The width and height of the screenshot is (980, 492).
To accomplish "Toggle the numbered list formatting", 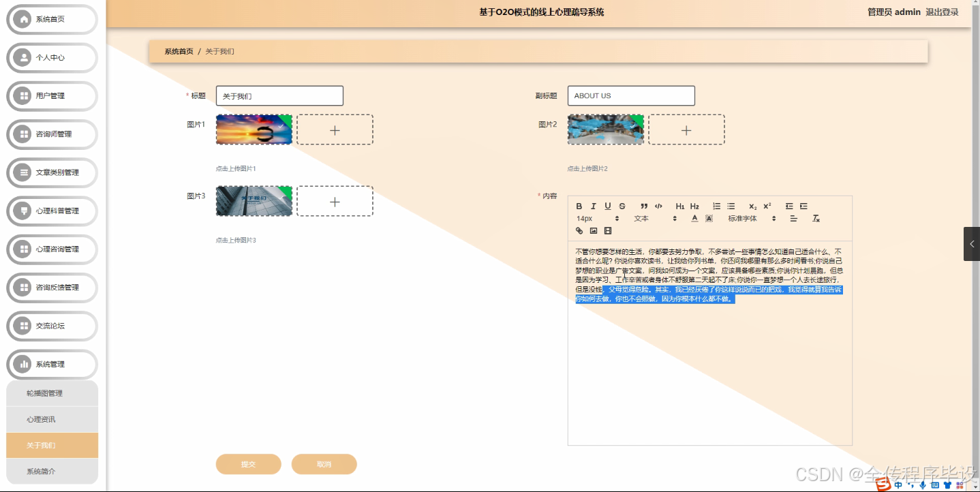I will coord(717,206).
